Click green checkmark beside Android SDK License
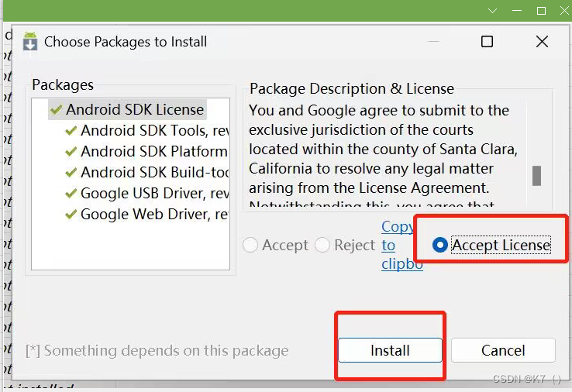The width and height of the screenshot is (572, 392). click(x=56, y=110)
